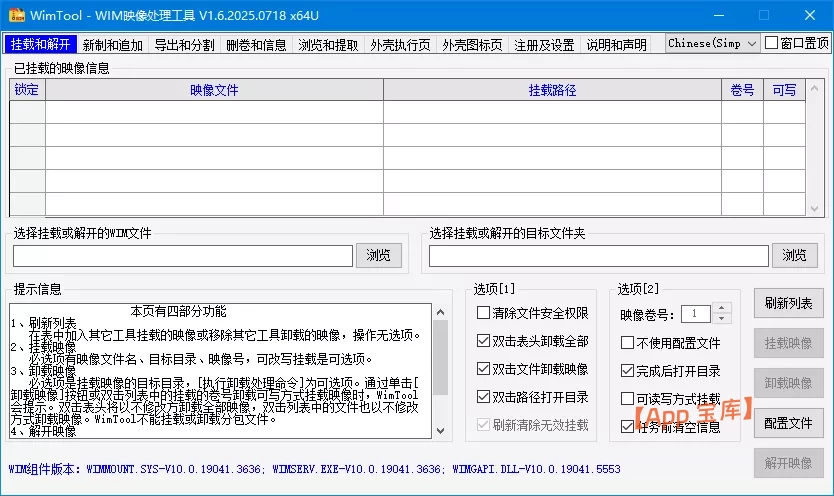
Task: Click 浏览 button for the WIM file
Action: [x=379, y=256]
